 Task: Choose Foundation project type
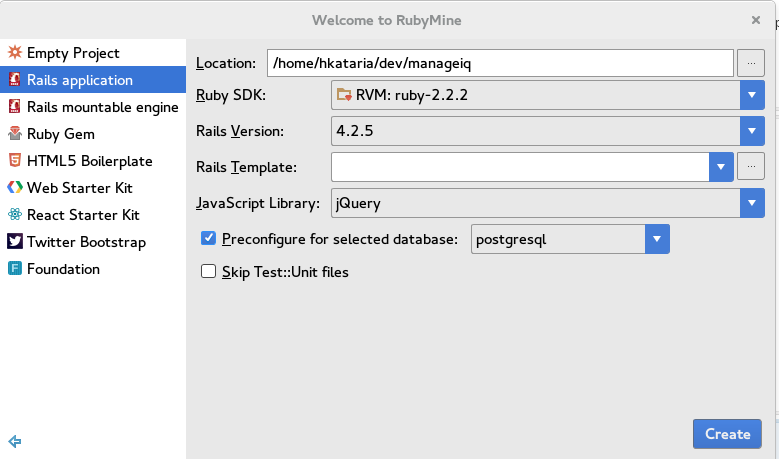(93, 268)
